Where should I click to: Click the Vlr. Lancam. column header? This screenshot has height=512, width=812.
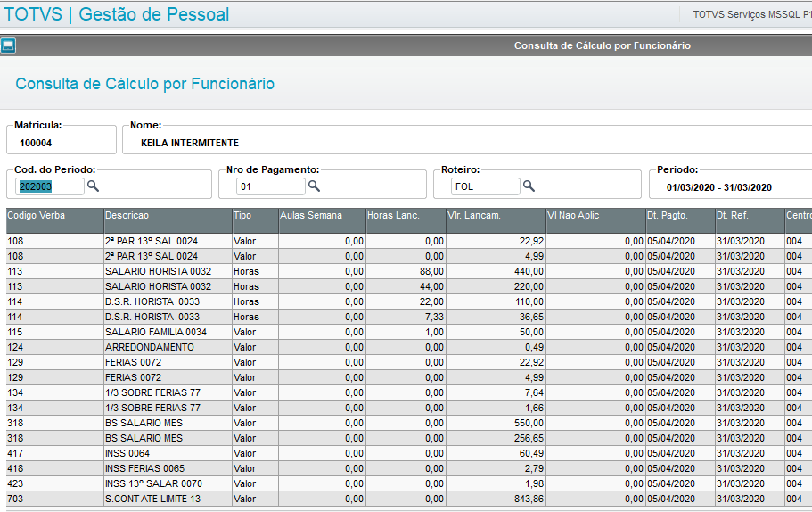[x=496, y=220]
